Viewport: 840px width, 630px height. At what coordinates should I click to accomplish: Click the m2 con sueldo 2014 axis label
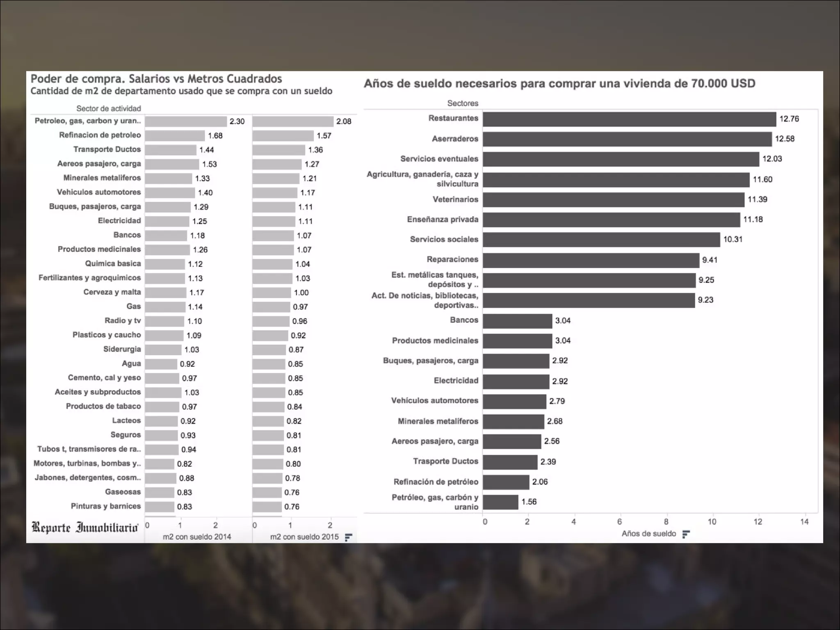tap(197, 536)
